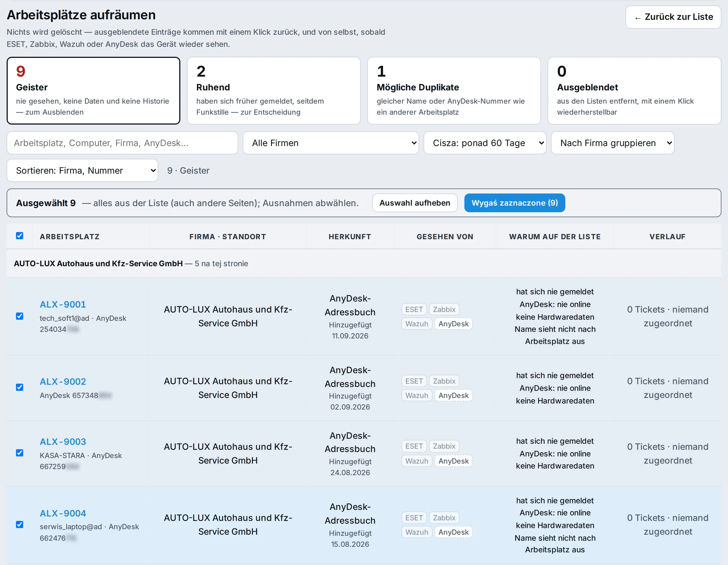The height and width of the screenshot is (565, 728).
Task: Click the AnyDesk badge in ALX-9002 row
Action: [x=453, y=396]
